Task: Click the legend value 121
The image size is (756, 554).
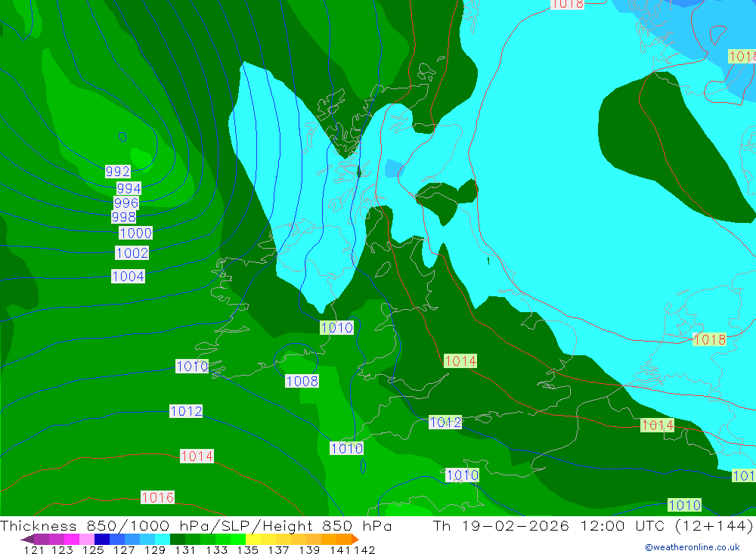Action: 34,549
